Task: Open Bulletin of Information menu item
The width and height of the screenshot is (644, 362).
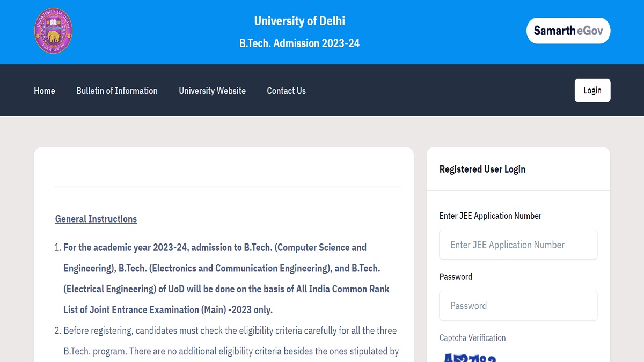Action: [x=117, y=91]
